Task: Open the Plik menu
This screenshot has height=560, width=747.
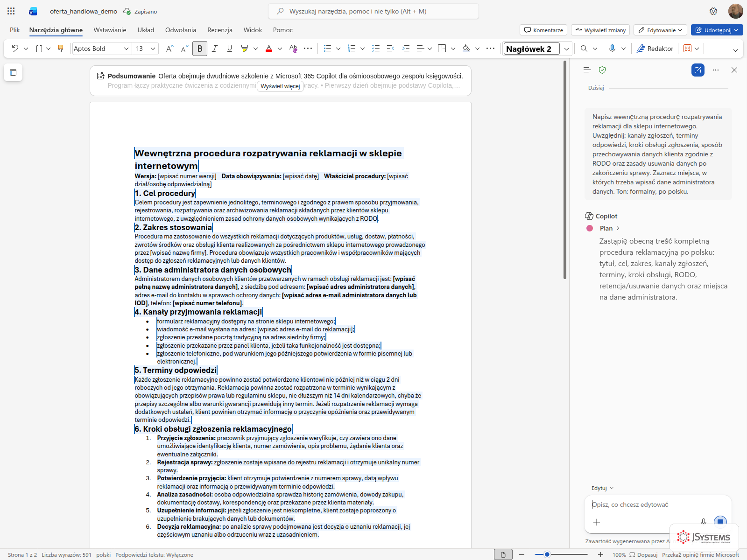Action: [15, 30]
